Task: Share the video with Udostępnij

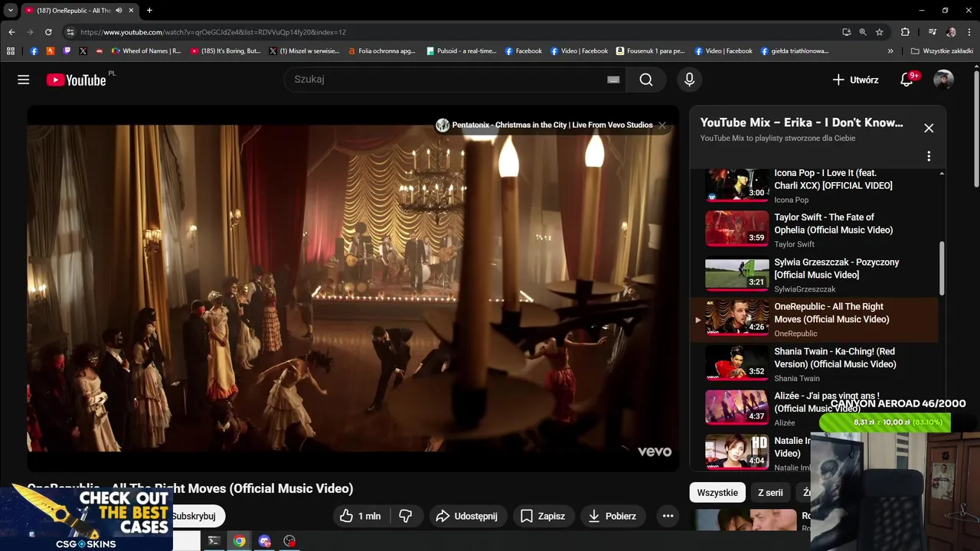Action: [467, 516]
